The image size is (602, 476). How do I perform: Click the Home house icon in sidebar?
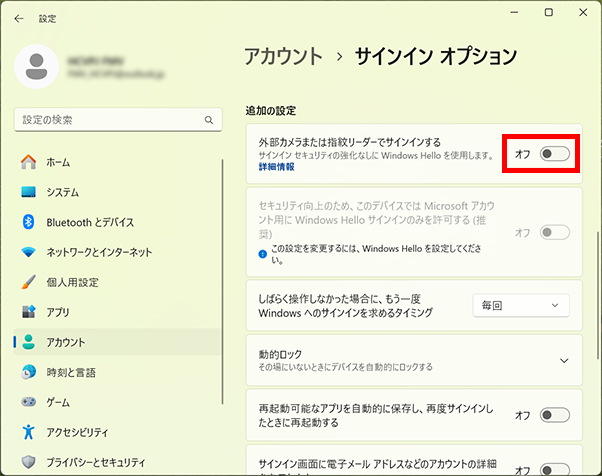click(x=28, y=162)
